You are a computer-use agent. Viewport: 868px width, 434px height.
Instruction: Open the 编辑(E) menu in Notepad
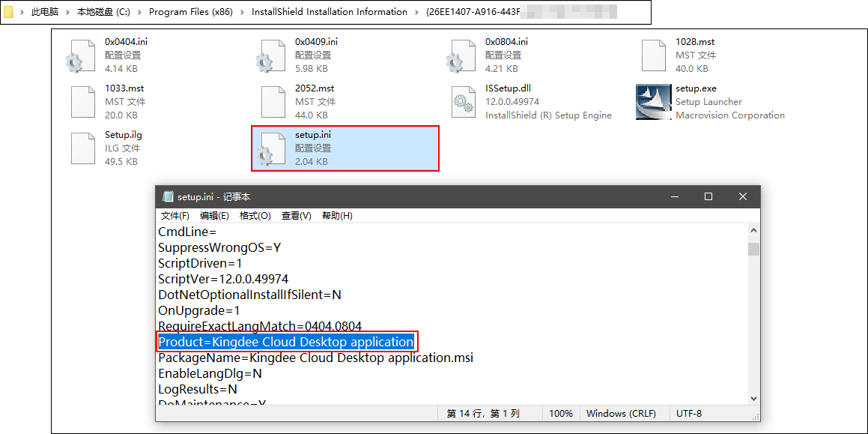(214, 216)
